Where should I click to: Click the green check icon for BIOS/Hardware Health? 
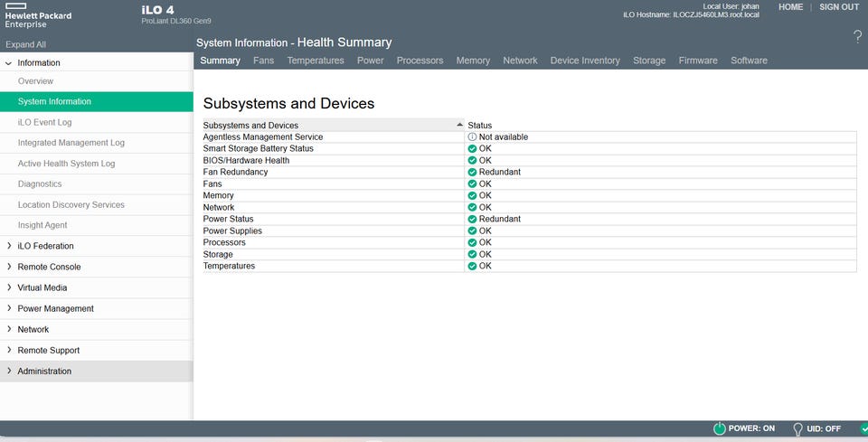472,160
